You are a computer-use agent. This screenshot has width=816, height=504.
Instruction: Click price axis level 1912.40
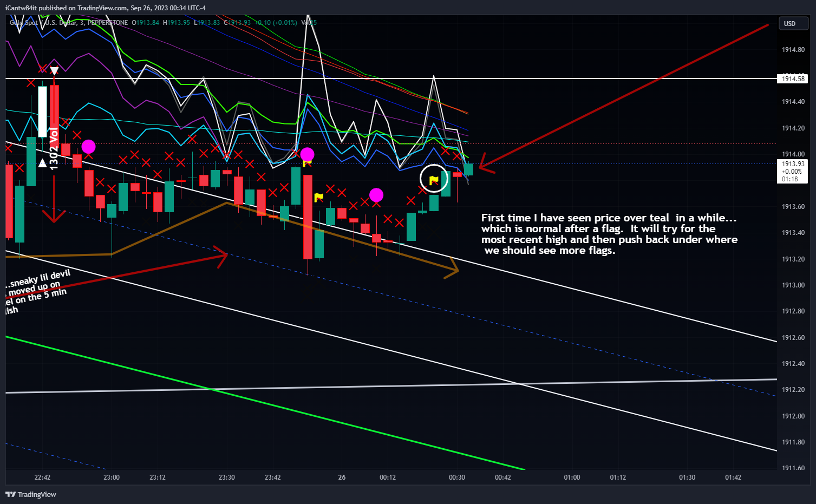click(793, 364)
